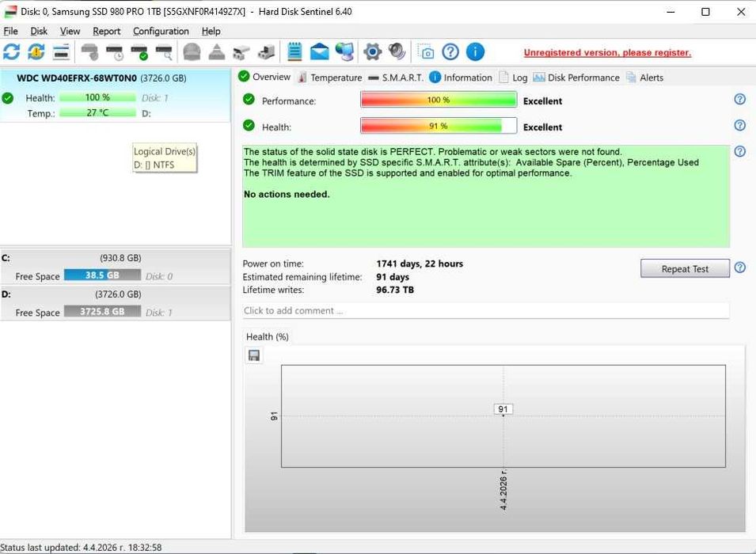Click the disk with clock icon
Image resolution: width=756 pixels, height=554 pixels.
coord(115,51)
